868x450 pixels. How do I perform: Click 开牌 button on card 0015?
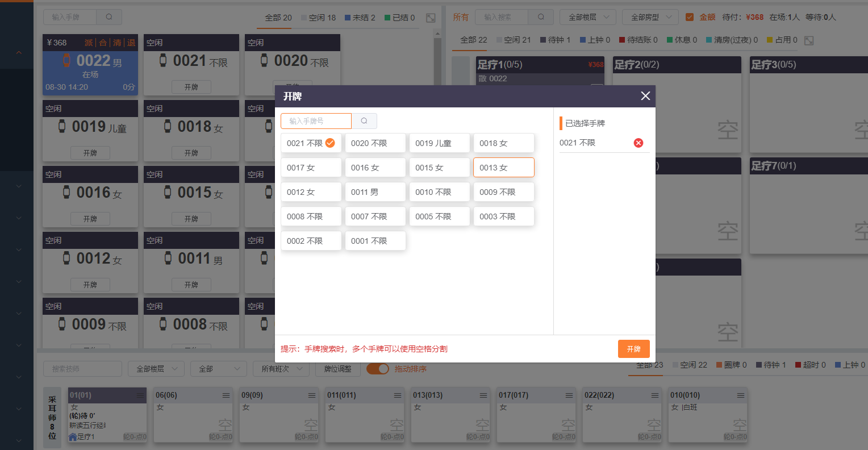[x=191, y=219]
